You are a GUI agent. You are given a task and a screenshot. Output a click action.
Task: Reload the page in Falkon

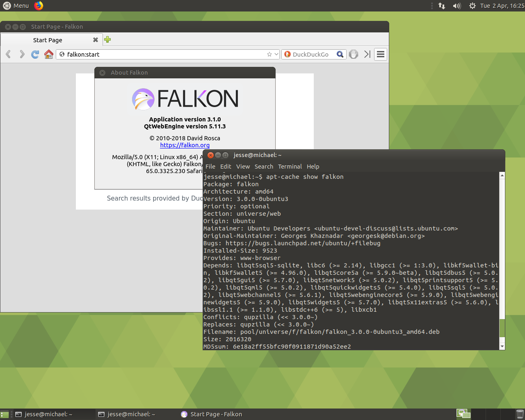pyautogui.click(x=35, y=54)
